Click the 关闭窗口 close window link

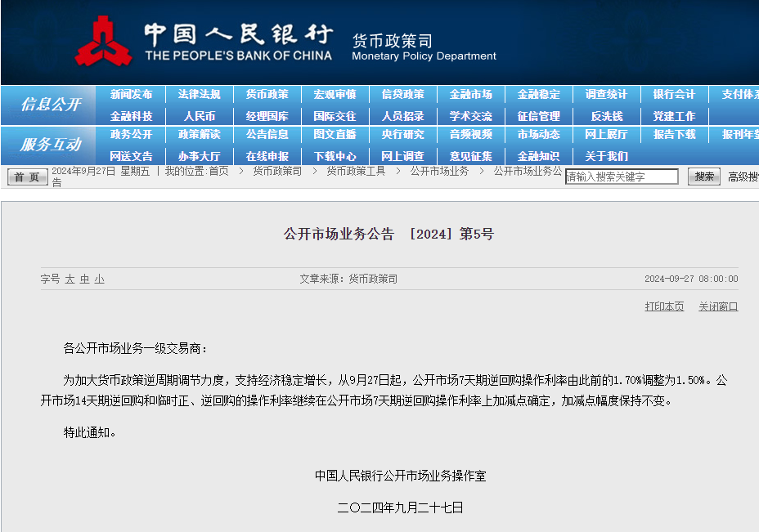click(718, 306)
